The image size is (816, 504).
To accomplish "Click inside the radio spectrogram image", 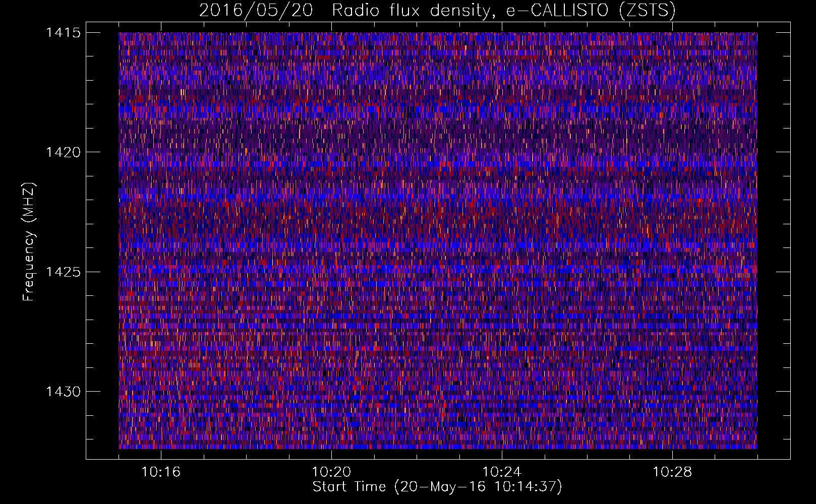I will (438, 240).
